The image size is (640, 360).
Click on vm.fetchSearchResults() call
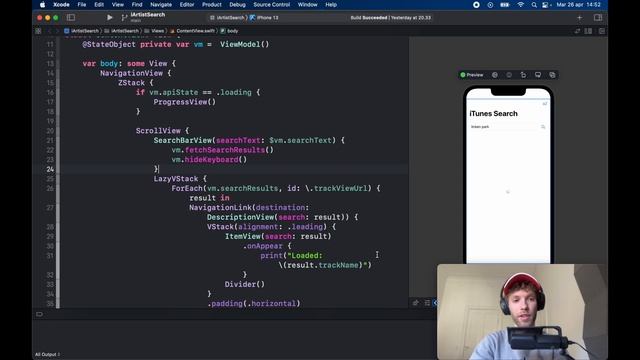click(x=222, y=150)
